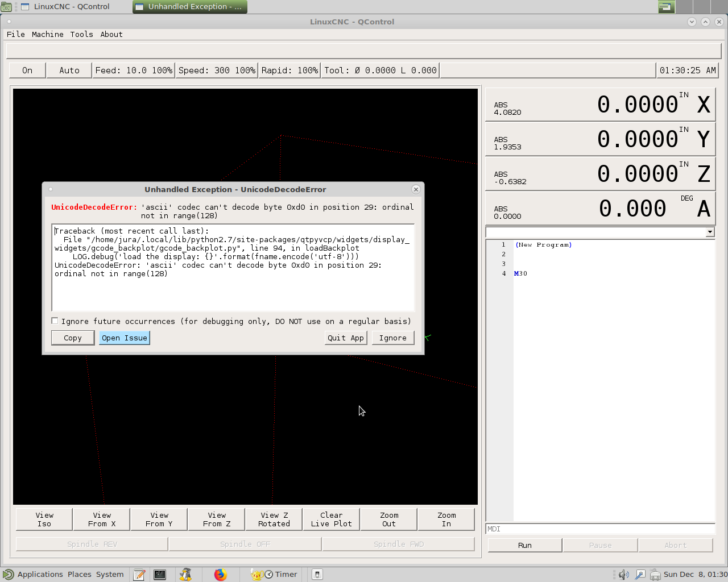The height and width of the screenshot is (582, 728).
Task: Click the M30 line in G-code editor
Action: [x=520, y=273]
